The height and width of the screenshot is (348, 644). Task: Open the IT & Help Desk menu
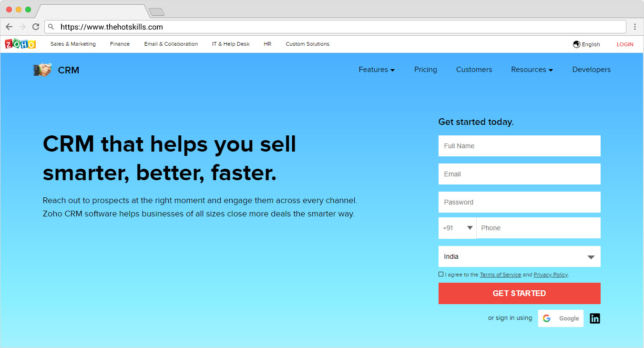[231, 44]
